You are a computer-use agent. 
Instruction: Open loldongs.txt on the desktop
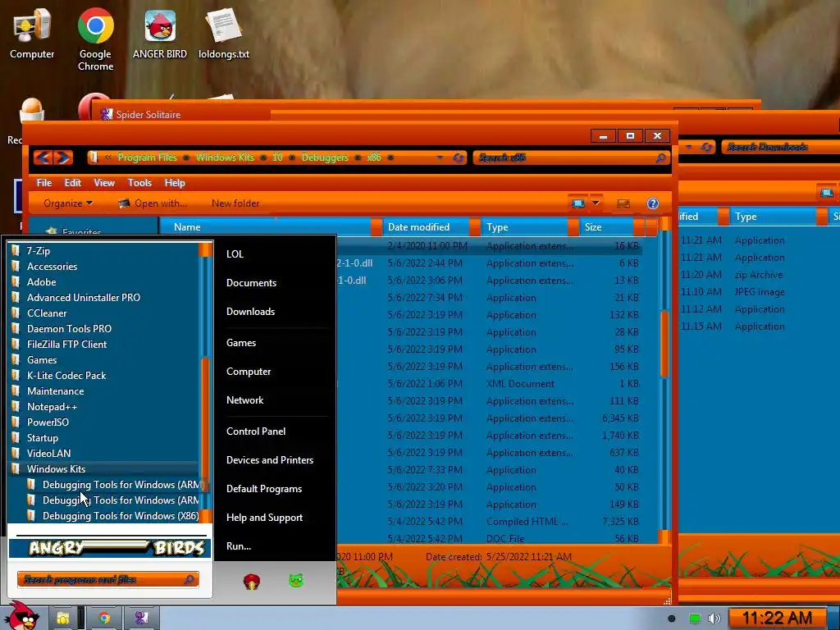(223, 33)
